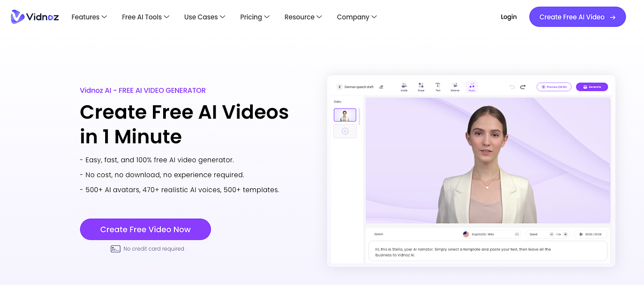Select the Music tool icon

(472, 87)
